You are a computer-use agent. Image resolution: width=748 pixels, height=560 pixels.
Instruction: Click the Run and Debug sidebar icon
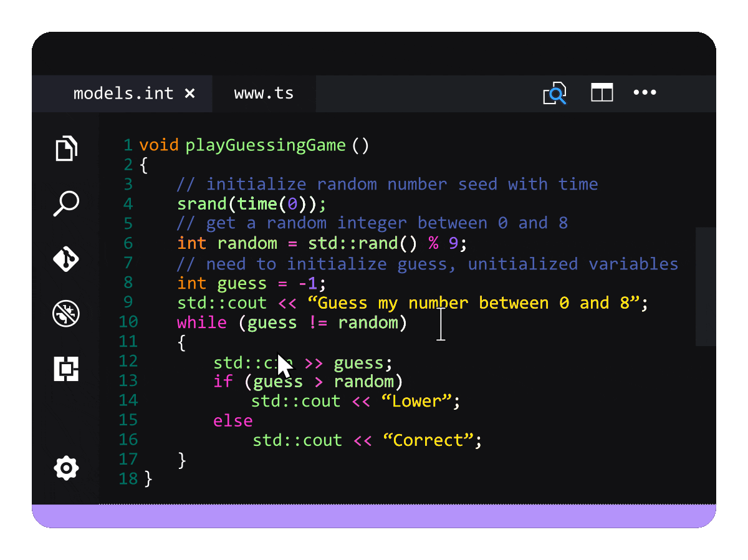point(66,314)
